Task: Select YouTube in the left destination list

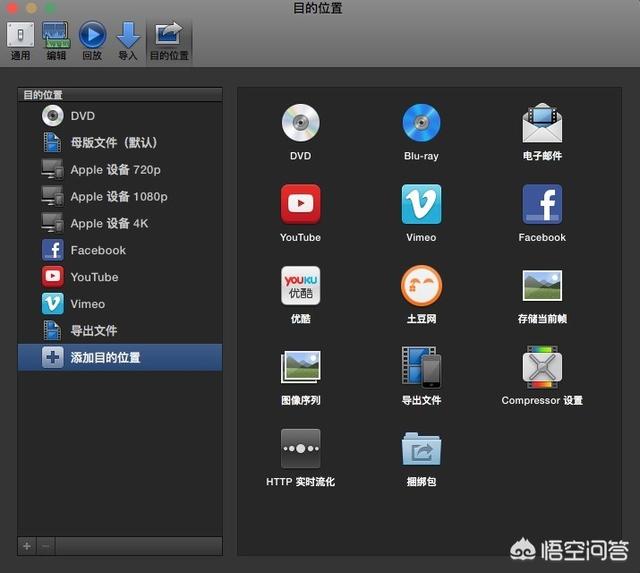Action: click(x=120, y=277)
